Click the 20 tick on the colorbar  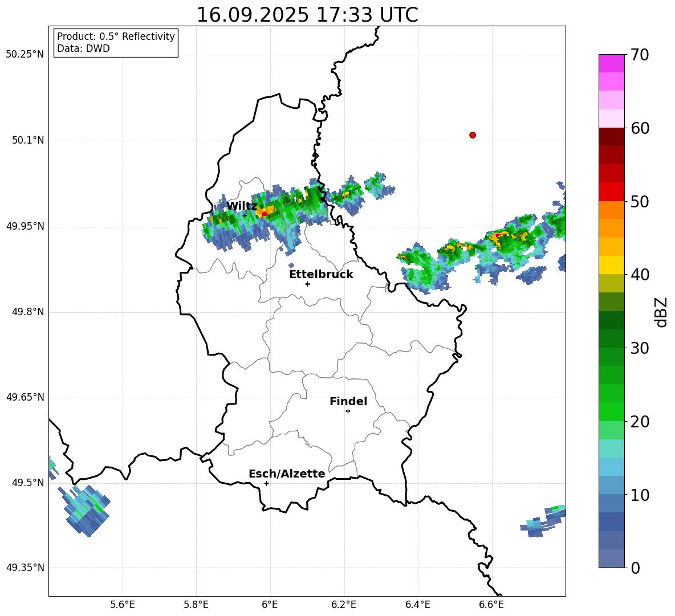[640, 422]
